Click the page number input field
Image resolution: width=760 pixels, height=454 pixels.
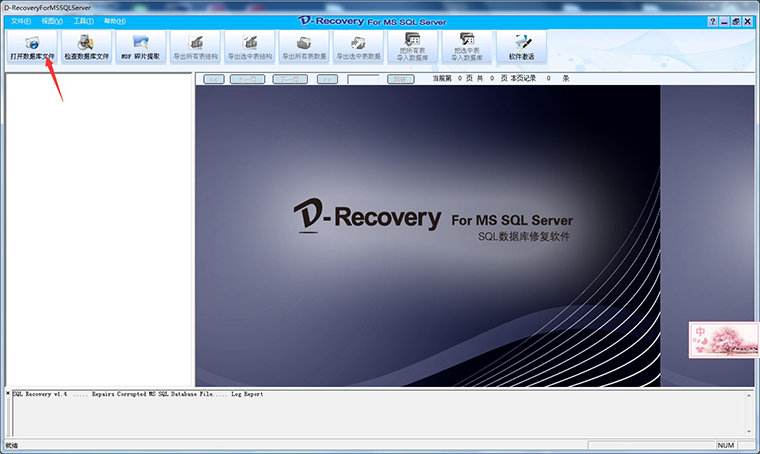(x=363, y=79)
